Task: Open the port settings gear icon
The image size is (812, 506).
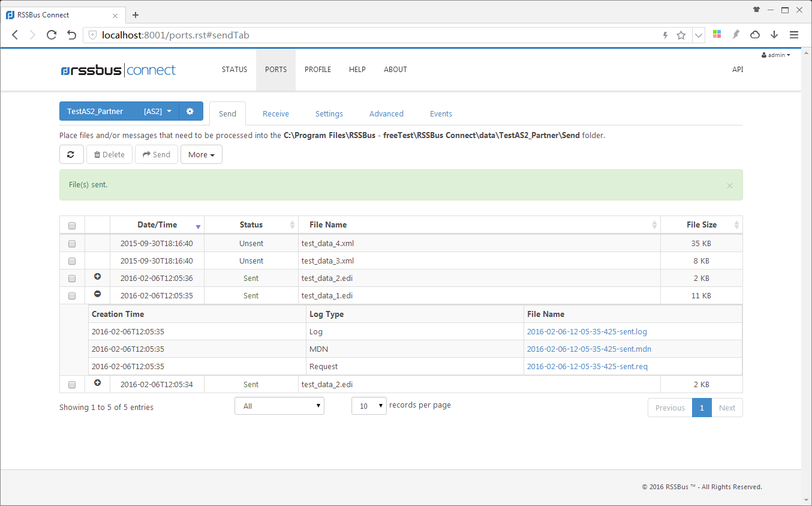Action: (x=190, y=111)
